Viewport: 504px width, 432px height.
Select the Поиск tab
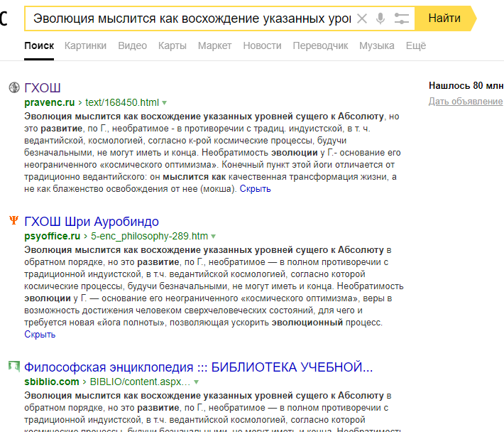[x=39, y=45]
